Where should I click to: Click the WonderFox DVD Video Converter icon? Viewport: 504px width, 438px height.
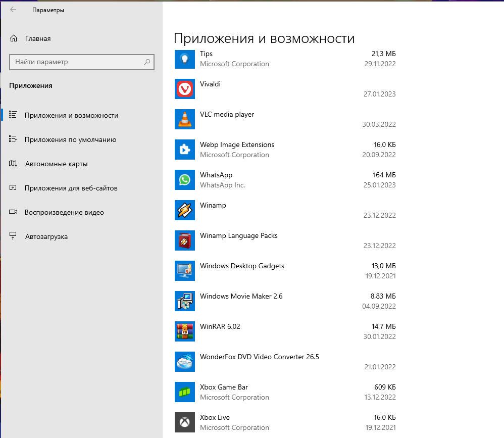click(185, 362)
